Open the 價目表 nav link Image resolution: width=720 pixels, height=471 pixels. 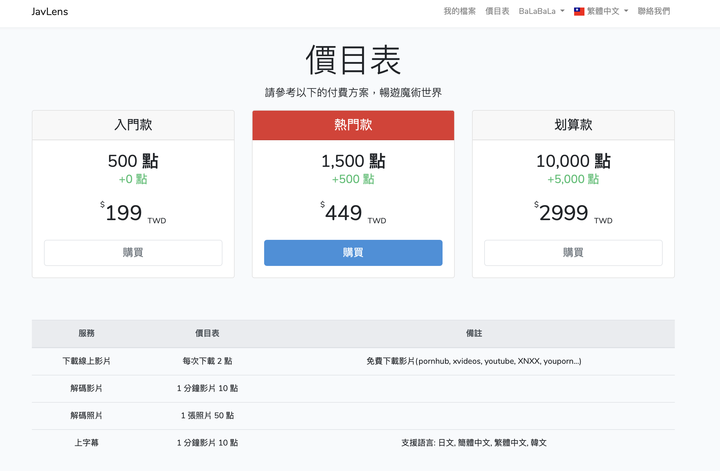[x=497, y=12]
